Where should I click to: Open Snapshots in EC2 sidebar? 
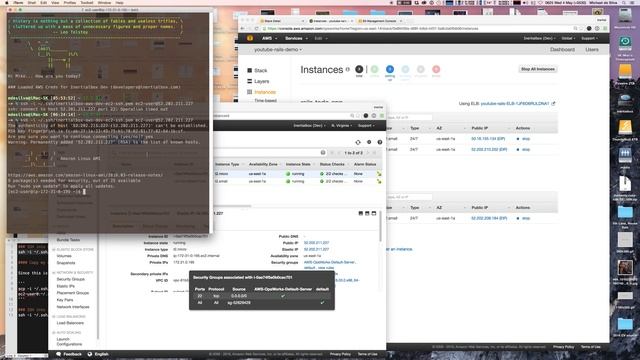pos(66,263)
